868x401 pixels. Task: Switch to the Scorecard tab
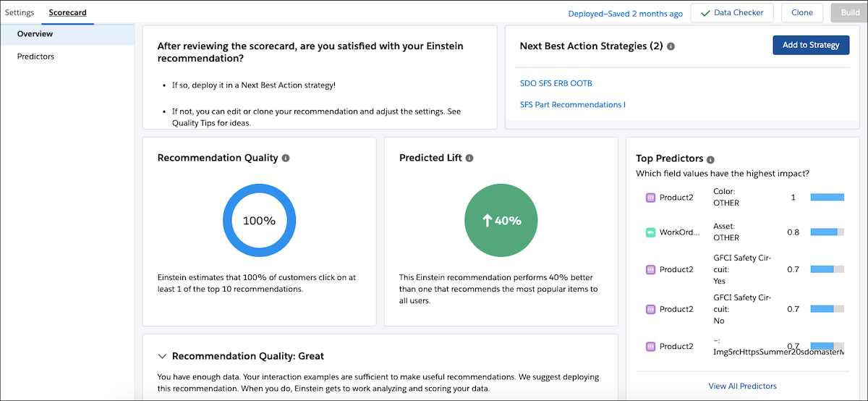click(67, 13)
